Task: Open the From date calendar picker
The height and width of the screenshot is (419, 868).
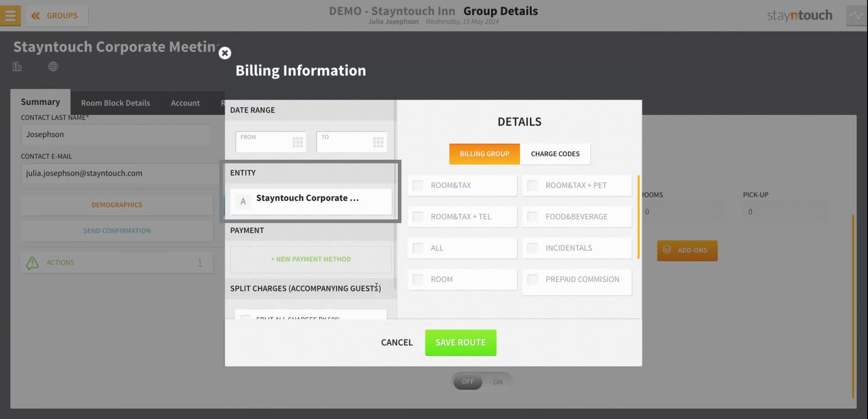Action: pos(297,142)
